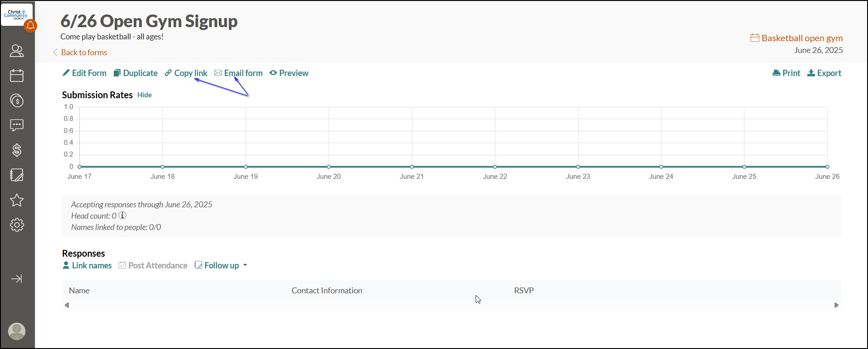The width and height of the screenshot is (868, 349).
Task: Go Back to forms
Action: click(x=80, y=53)
